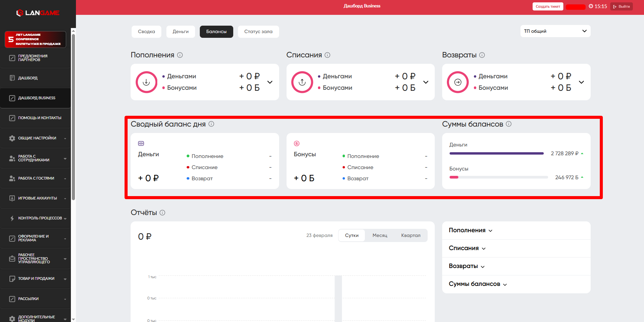Click the info icon beside Отчёты heading
The image size is (644, 322).
tap(162, 213)
